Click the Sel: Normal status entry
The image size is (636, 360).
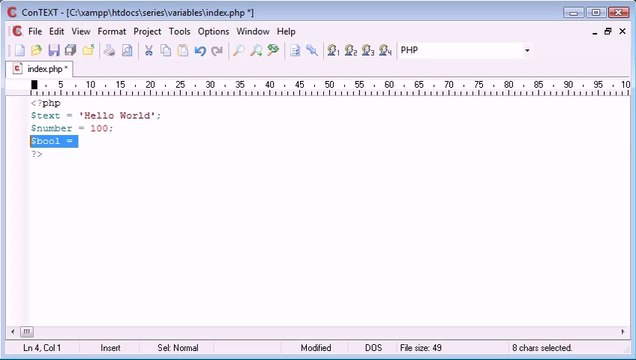tap(178, 348)
